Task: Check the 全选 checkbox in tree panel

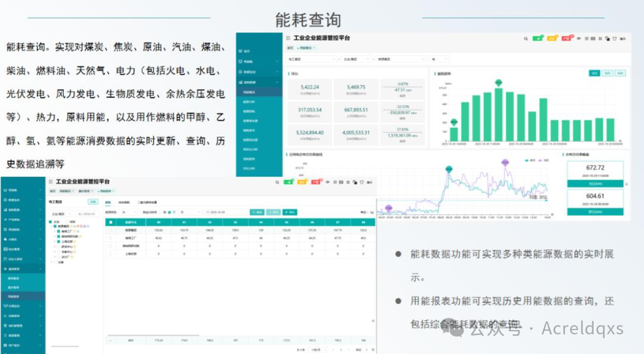Action: click(51, 221)
